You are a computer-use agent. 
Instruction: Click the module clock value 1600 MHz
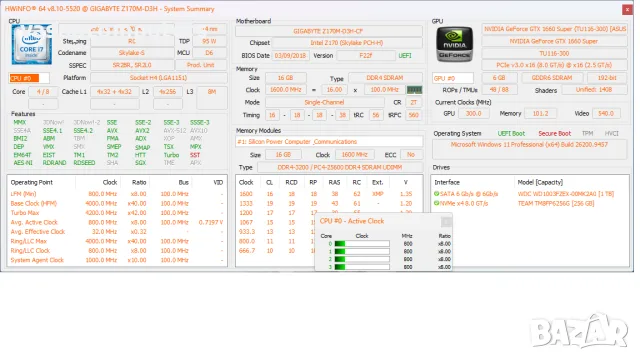[x=355, y=155]
